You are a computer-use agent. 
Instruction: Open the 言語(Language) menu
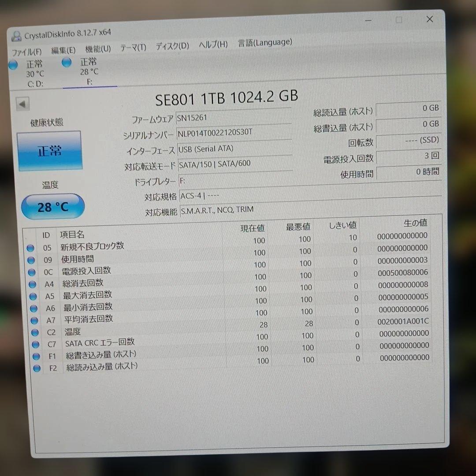pos(264,42)
